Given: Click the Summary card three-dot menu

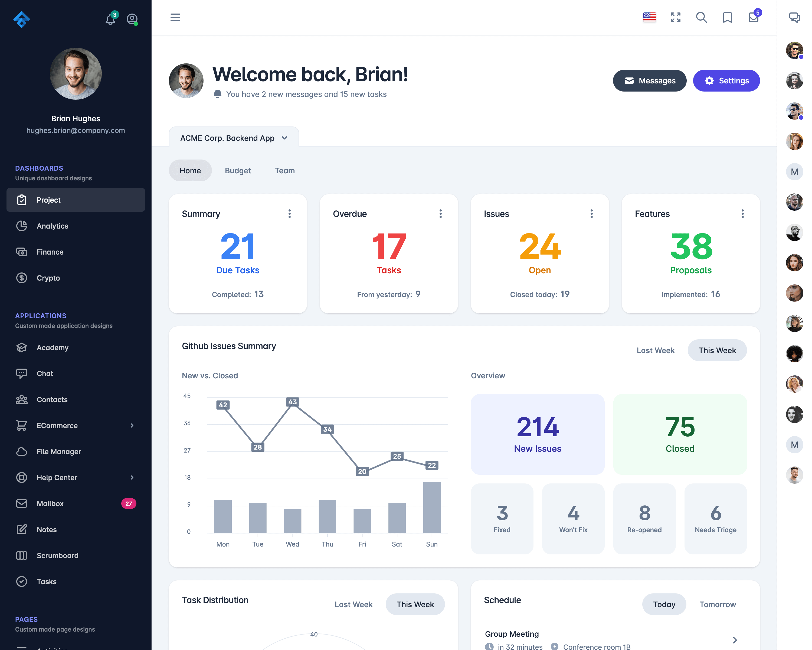Looking at the screenshot, I should coord(290,214).
